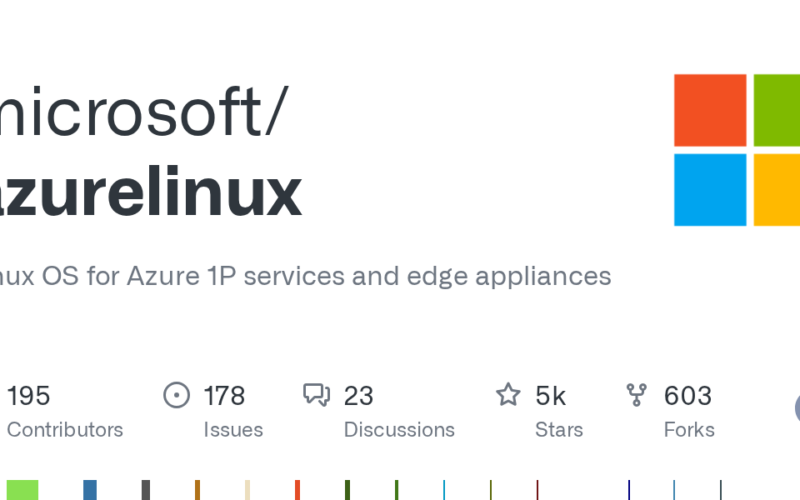The width and height of the screenshot is (800, 500).
Task: Click the Forks branch icon
Action: tap(636, 396)
